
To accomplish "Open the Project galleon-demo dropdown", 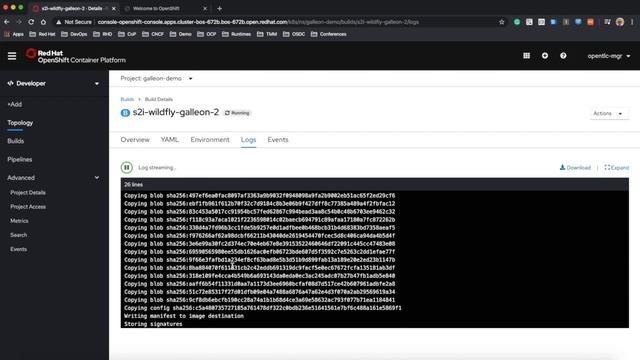I will coord(156,78).
